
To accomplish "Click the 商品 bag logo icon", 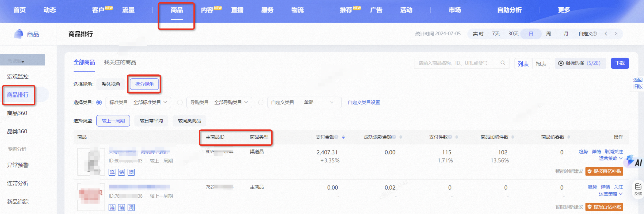I will pos(18,34).
